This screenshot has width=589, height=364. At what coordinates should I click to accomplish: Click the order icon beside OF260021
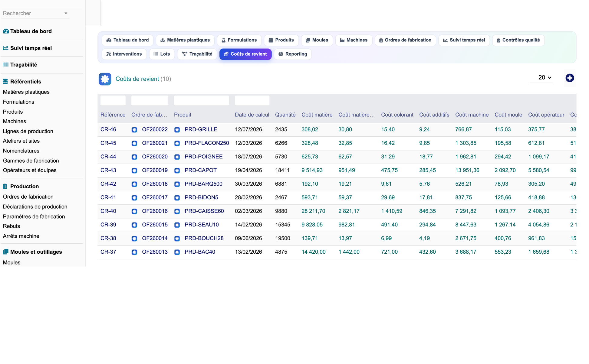click(134, 143)
